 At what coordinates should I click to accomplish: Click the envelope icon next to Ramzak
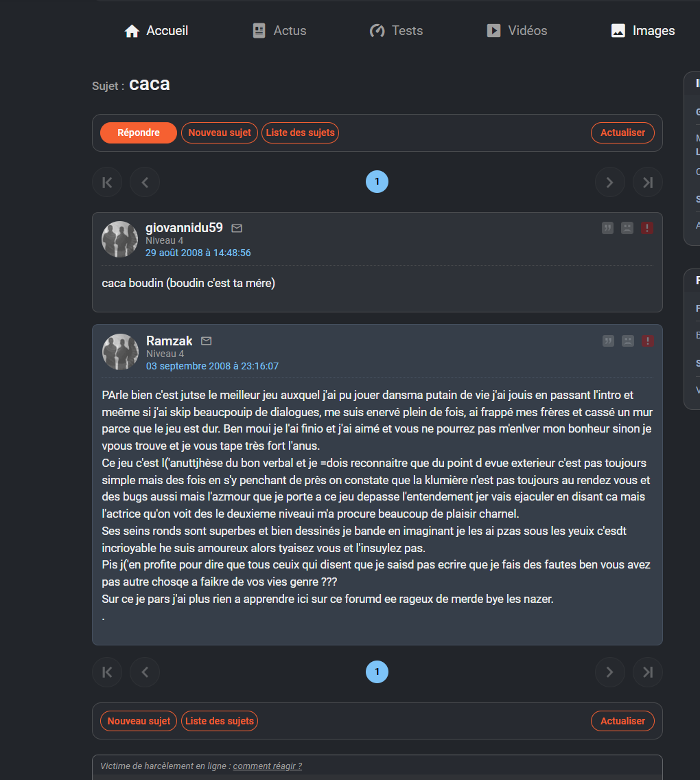(207, 341)
